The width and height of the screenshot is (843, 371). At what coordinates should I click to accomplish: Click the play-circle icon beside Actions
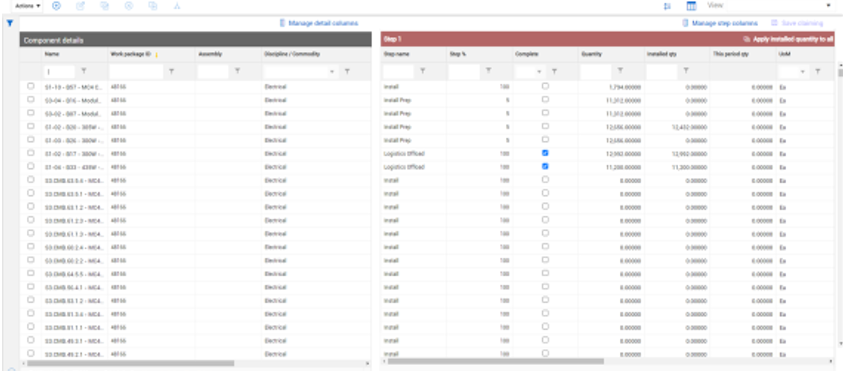(56, 6)
